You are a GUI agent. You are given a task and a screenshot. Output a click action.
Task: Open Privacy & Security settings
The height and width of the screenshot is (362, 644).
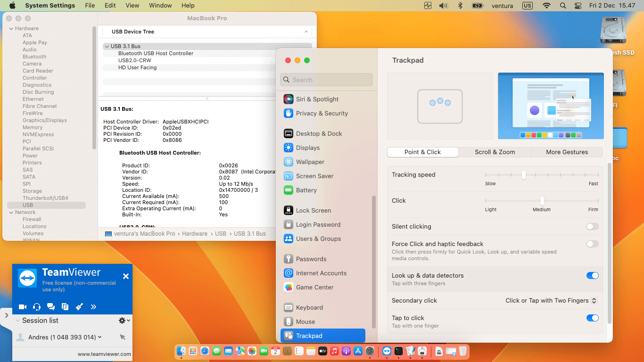coord(323,113)
